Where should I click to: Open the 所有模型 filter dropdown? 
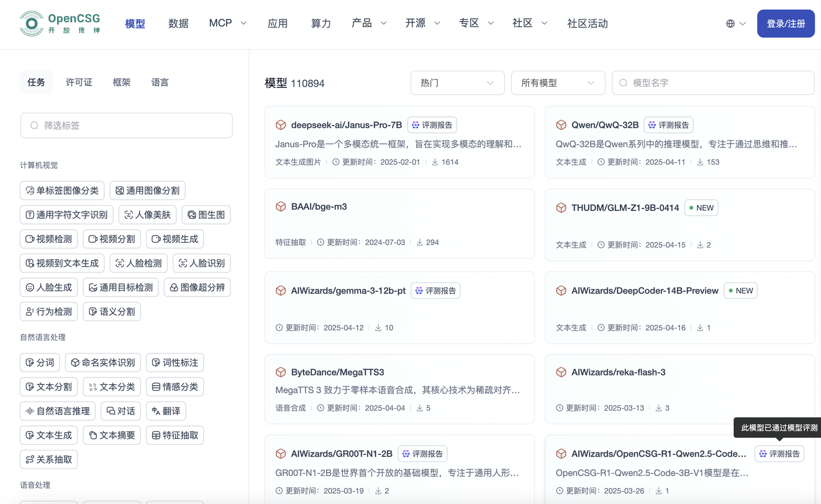[558, 83]
